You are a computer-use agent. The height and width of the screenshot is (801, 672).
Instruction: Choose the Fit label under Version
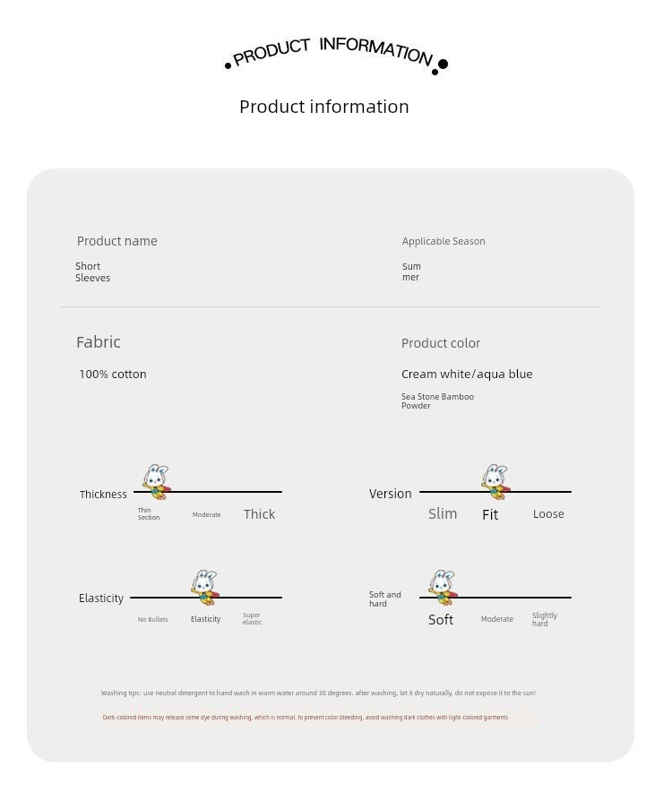489,515
